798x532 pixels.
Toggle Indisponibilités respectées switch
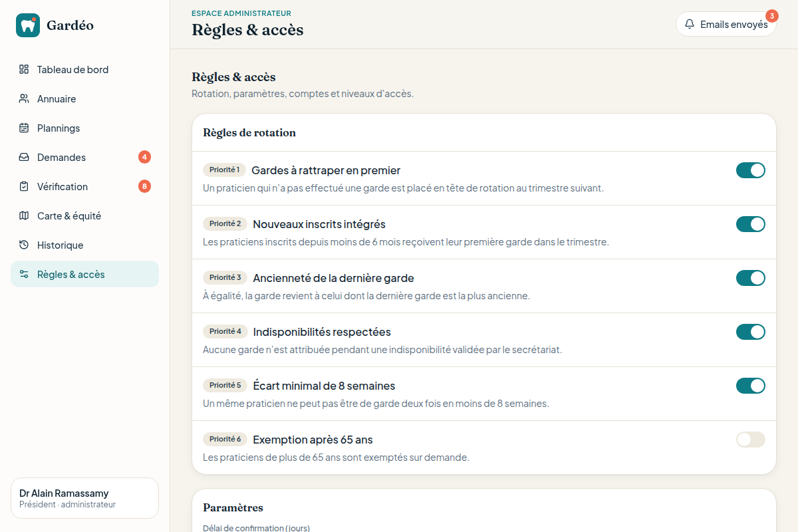click(751, 332)
